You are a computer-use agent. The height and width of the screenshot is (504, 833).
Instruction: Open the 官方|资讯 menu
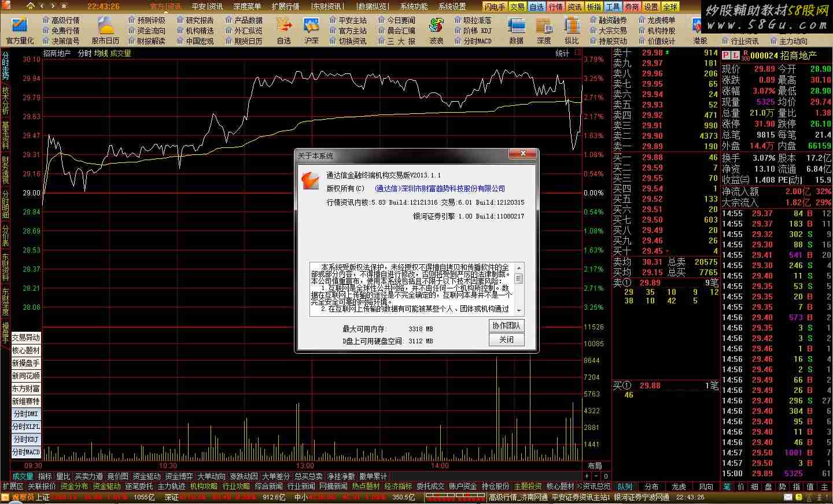click(x=165, y=7)
